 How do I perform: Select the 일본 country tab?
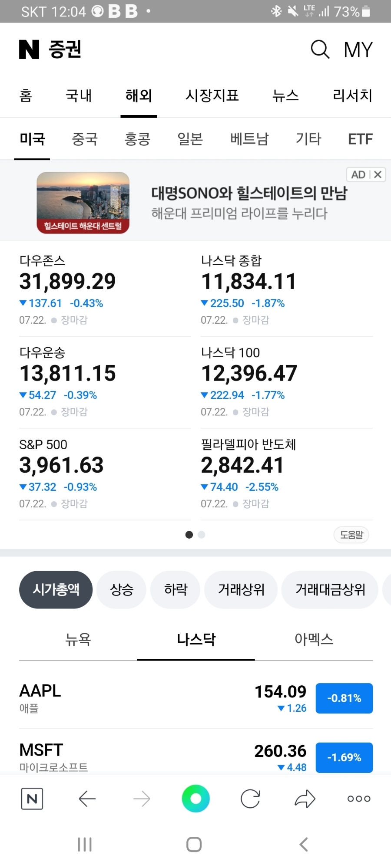[x=190, y=139]
